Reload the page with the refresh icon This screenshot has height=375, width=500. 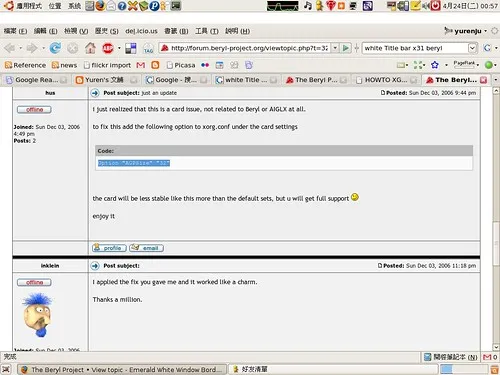click(x=55, y=48)
